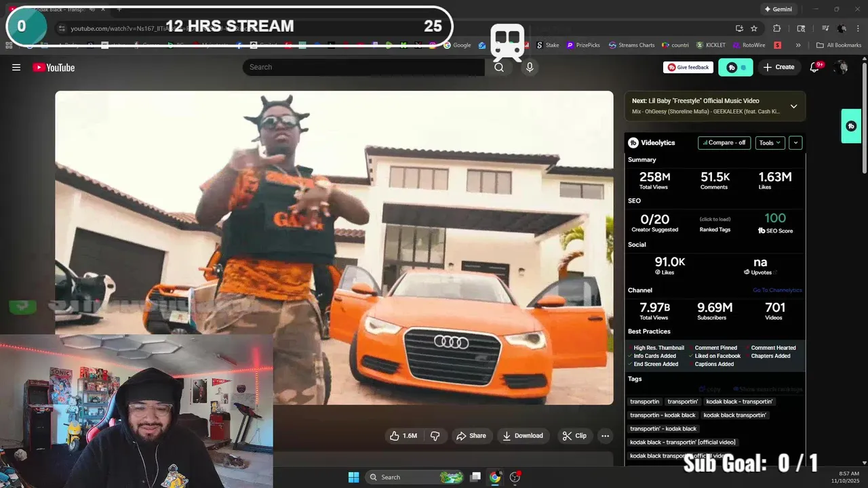Select the 'kodak black - transportin'' tag
This screenshot has width=868, height=488.
(x=739, y=401)
